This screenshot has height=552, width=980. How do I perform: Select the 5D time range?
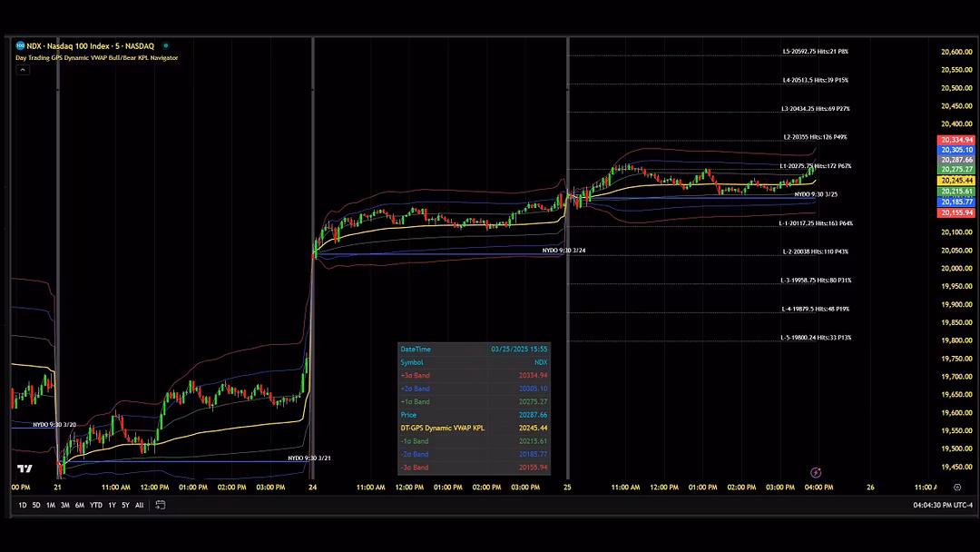[x=36, y=505]
